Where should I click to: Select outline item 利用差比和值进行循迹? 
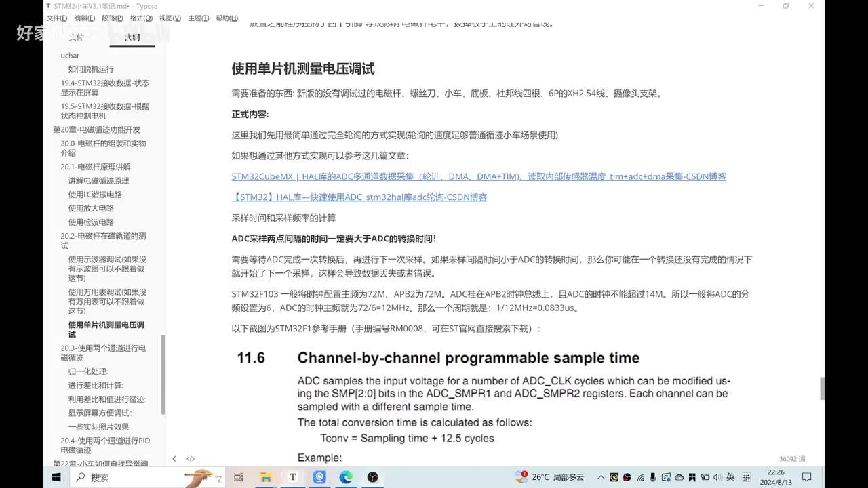(x=107, y=399)
